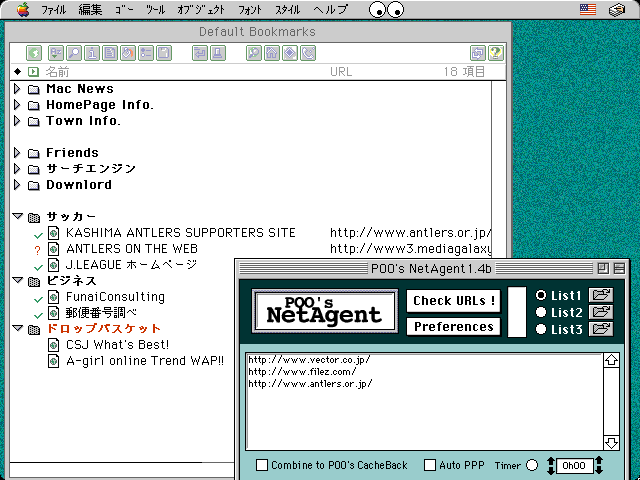Open the フォント menu

(250, 10)
